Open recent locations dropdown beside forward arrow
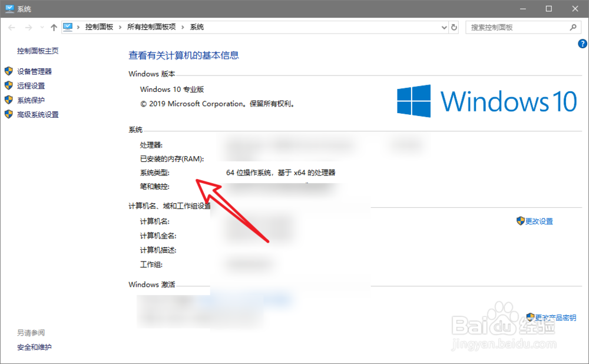This screenshot has height=364, width=589. (42, 28)
